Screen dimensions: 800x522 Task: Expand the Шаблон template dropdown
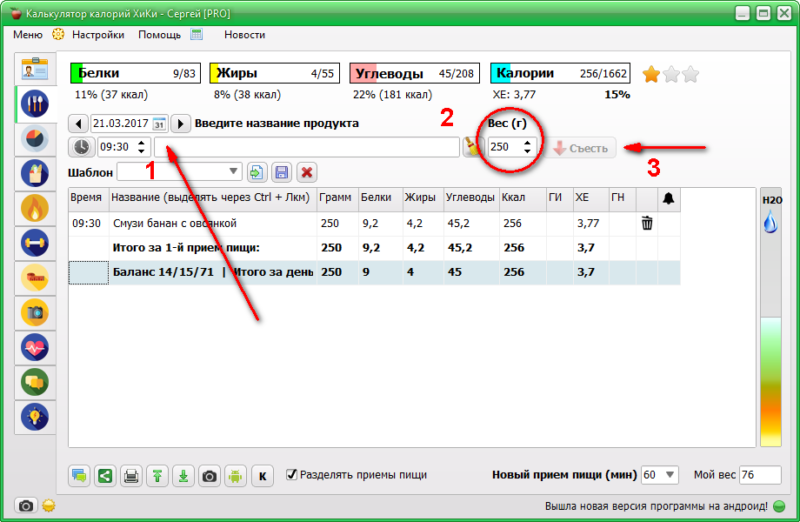click(233, 171)
